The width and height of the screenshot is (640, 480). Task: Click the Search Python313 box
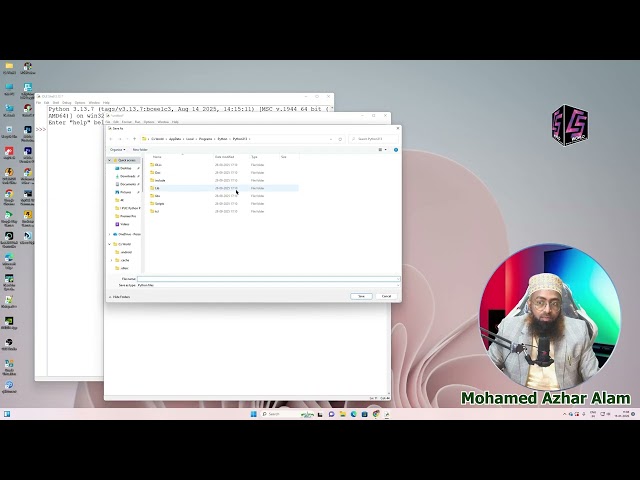point(370,139)
